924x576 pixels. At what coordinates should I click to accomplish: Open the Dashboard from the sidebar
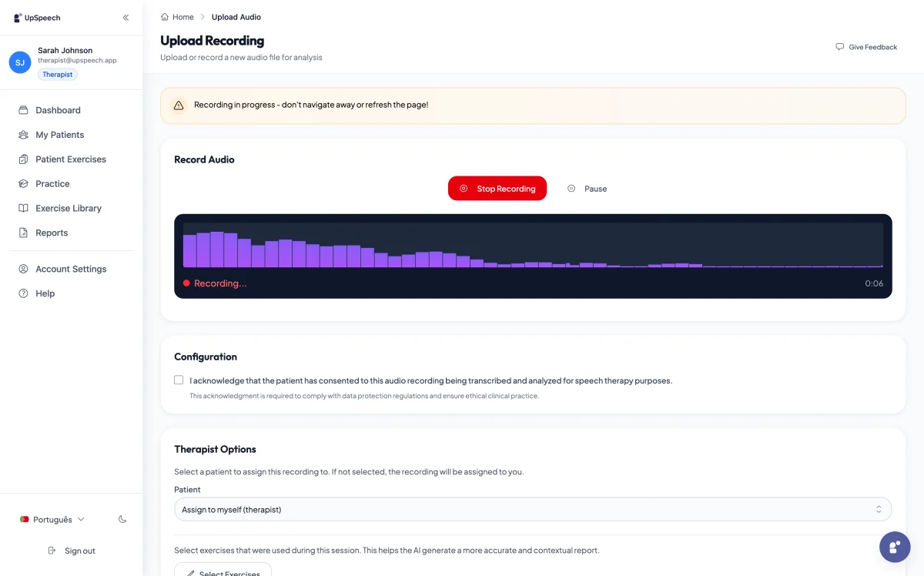(x=58, y=110)
